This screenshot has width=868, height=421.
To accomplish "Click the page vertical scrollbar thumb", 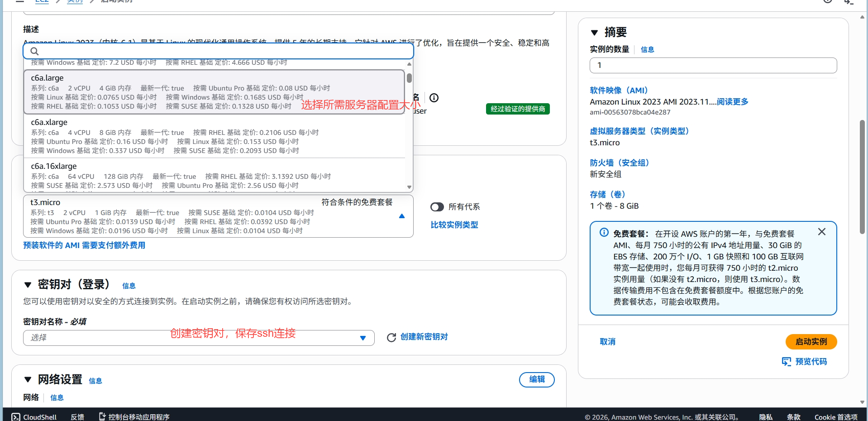I will click(862, 177).
